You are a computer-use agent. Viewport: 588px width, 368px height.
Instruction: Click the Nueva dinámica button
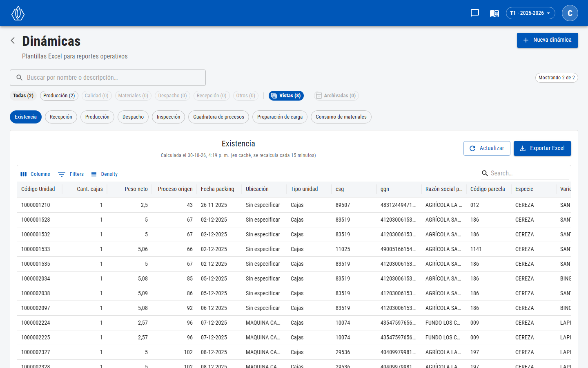coord(548,40)
